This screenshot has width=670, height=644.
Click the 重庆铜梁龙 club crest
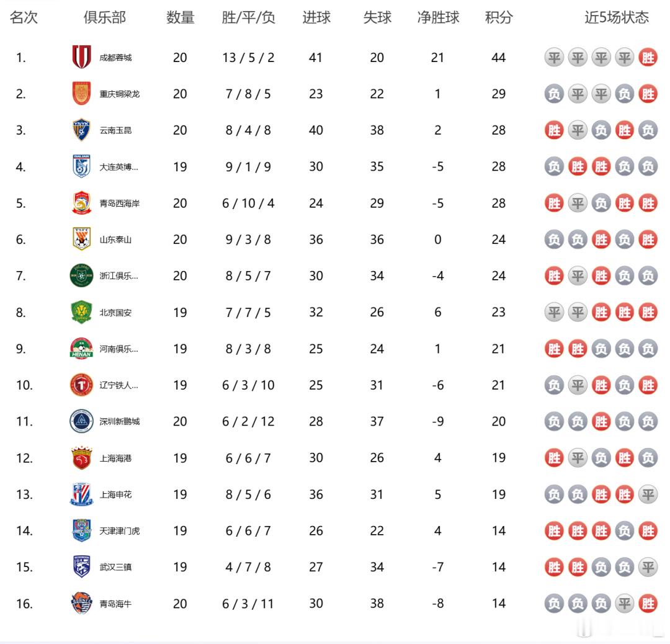[x=82, y=94]
